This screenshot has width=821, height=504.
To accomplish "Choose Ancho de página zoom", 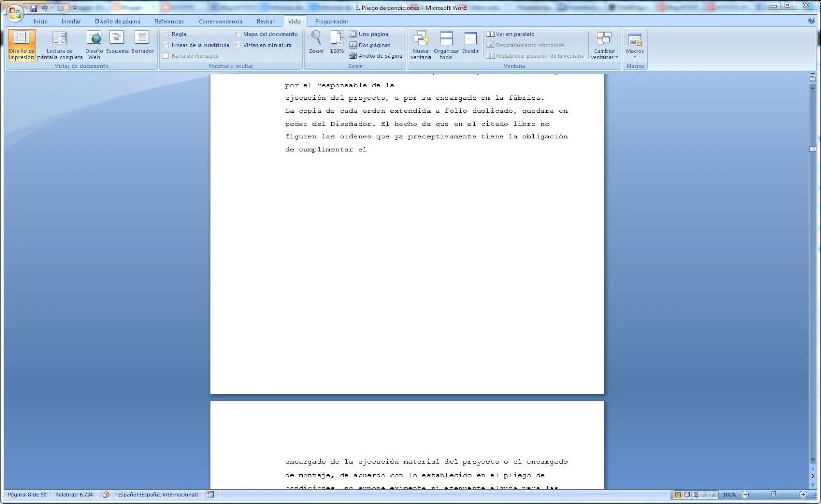I will pyautogui.click(x=376, y=56).
